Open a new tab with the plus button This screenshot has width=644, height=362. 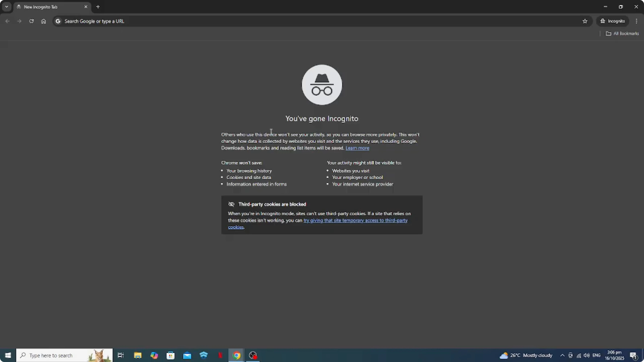98,7
